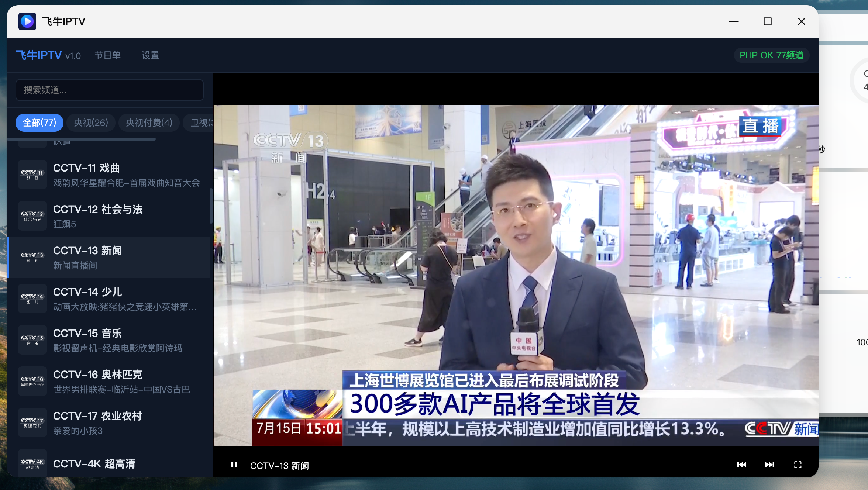Click the CCTV-15 channel logo
Image resolution: width=868 pixels, height=490 pixels.
coord(32,340)
